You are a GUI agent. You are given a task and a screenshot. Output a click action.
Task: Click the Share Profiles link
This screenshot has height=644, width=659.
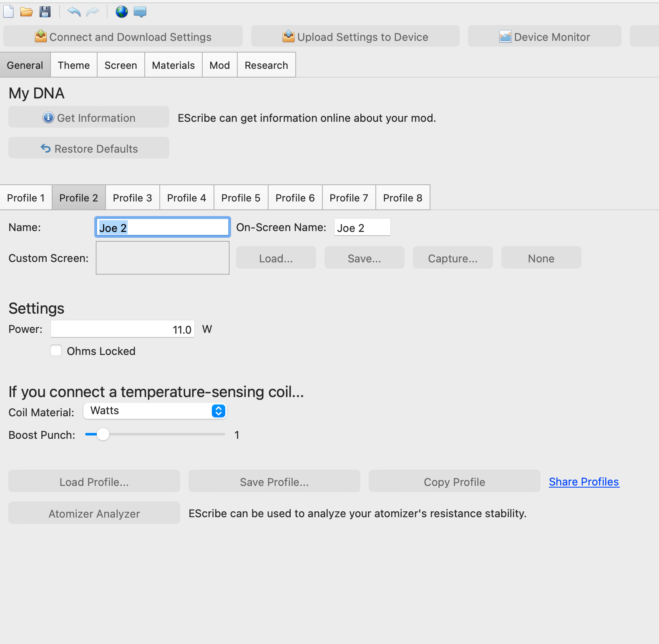coord(584,482)
